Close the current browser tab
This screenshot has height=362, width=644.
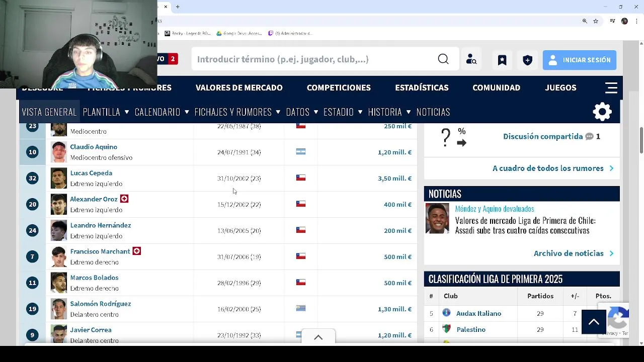click(x=166, y=7)
